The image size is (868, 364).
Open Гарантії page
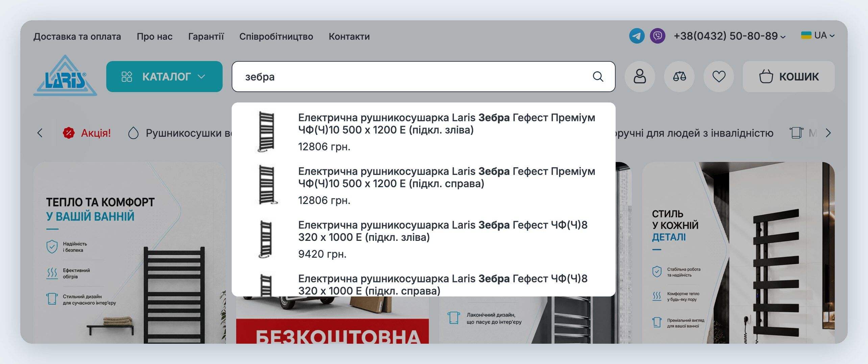tap(206, 36)
